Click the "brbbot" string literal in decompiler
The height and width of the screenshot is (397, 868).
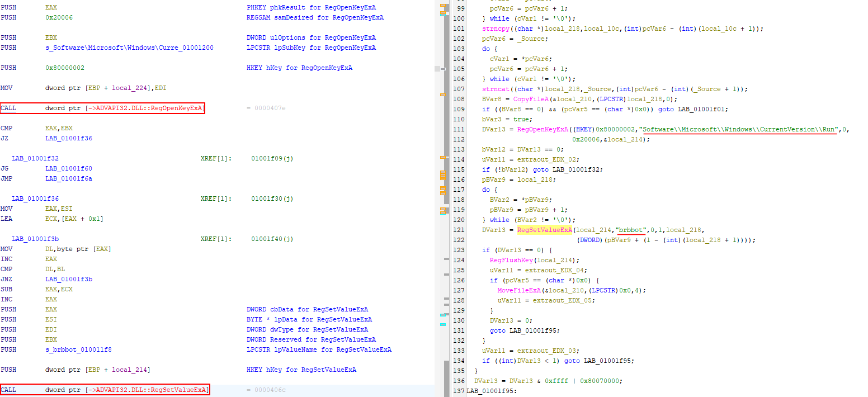631,230
